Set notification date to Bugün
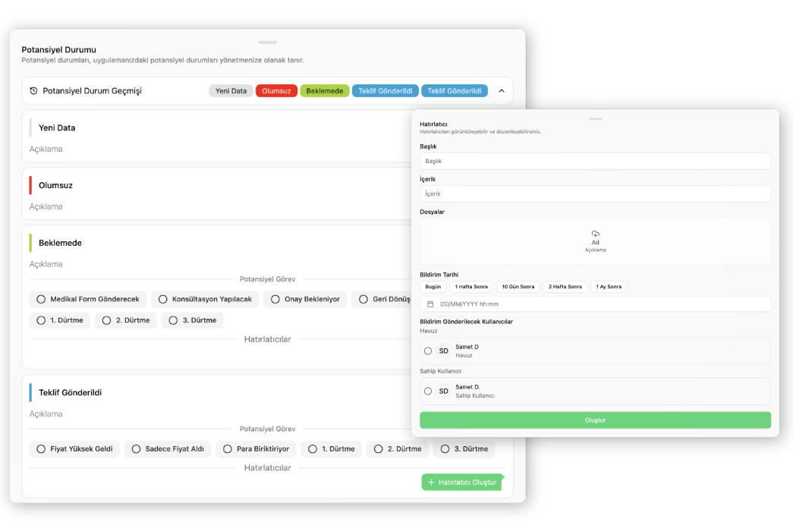The height and width of the screenshot is (532, 793). tap(433, 287)
